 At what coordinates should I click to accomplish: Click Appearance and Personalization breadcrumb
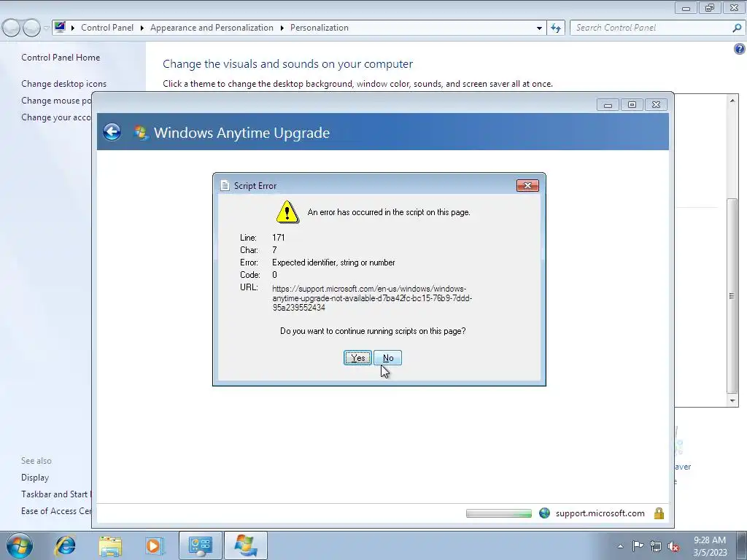point(212,28)
